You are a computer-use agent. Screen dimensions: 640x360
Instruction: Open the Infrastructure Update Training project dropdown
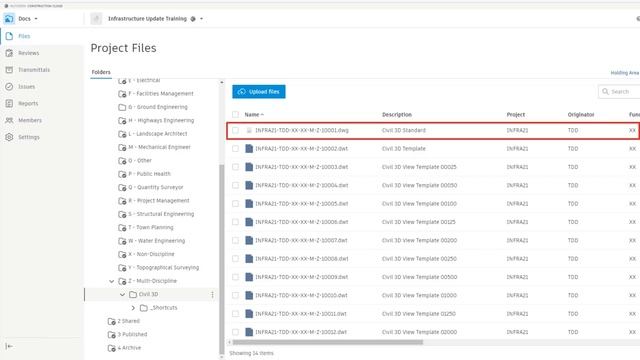201,19
